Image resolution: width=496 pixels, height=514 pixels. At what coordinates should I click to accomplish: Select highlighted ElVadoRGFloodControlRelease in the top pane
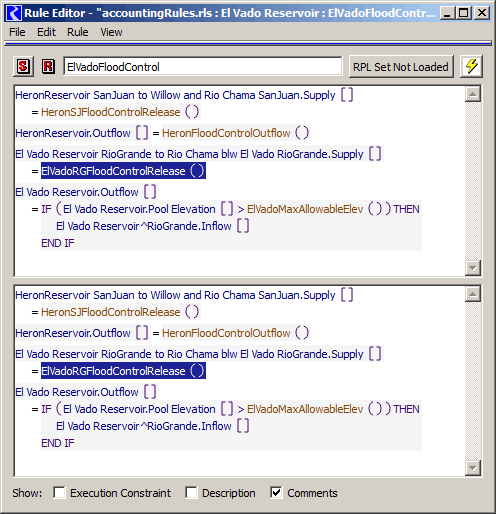click(x=123, y=171)
